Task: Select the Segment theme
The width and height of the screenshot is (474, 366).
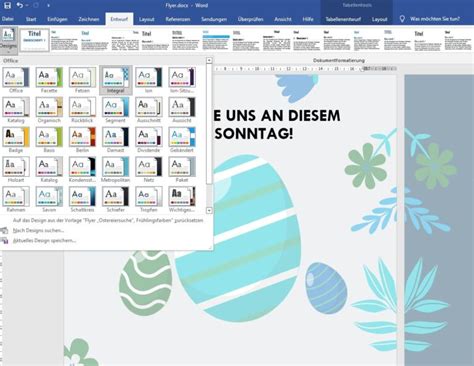Action: (x=115, y=110)
